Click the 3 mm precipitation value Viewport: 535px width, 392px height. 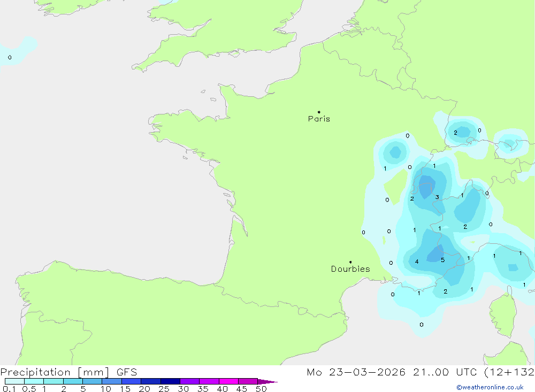(x=437, y=197)
